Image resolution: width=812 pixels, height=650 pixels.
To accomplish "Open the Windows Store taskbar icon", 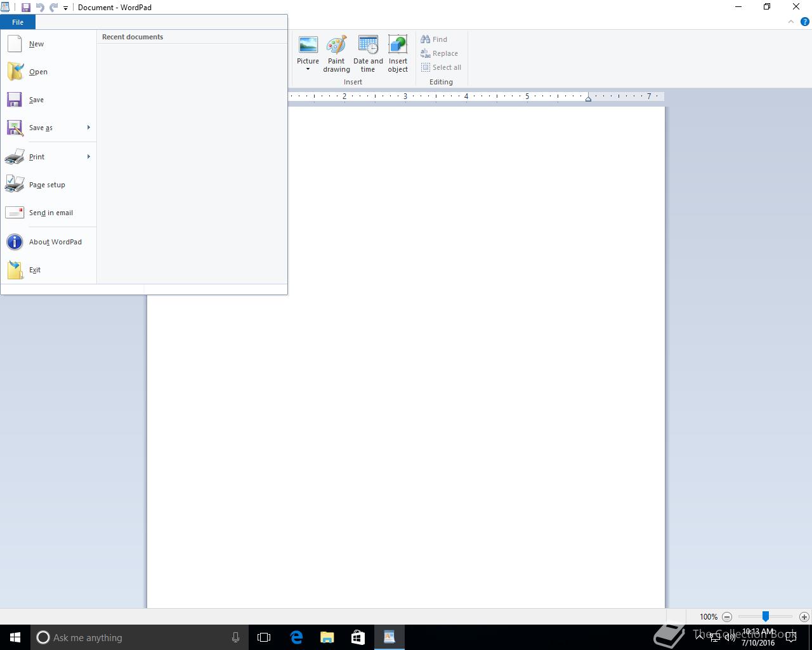I will 358,637.
